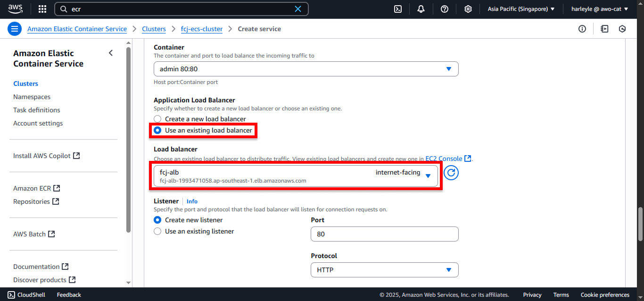This screenshot has width=644, height=301.
Task: Click the Listener Info link
Action: pyautogui.click(x=192, y=201)
